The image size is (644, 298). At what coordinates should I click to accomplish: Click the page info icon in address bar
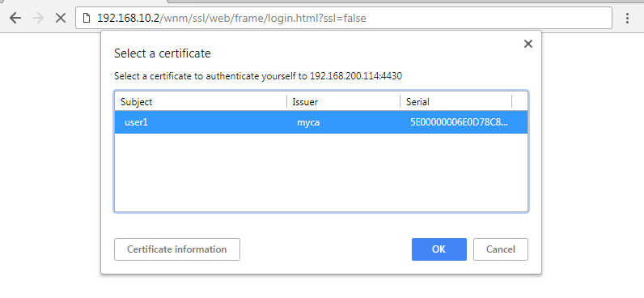pyautogui.click(x=87, y=18)
